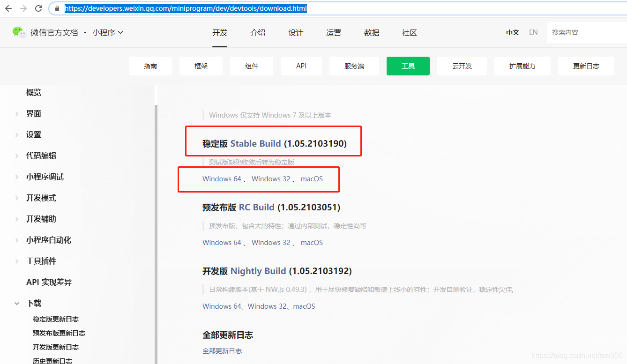Click the browser address bar URL
Image resolution: width=627 pixels, height=364 pixels.
(186, 8)
